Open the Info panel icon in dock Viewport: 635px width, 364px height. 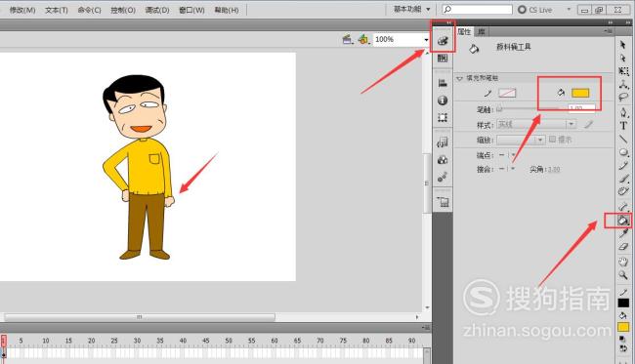443,101
